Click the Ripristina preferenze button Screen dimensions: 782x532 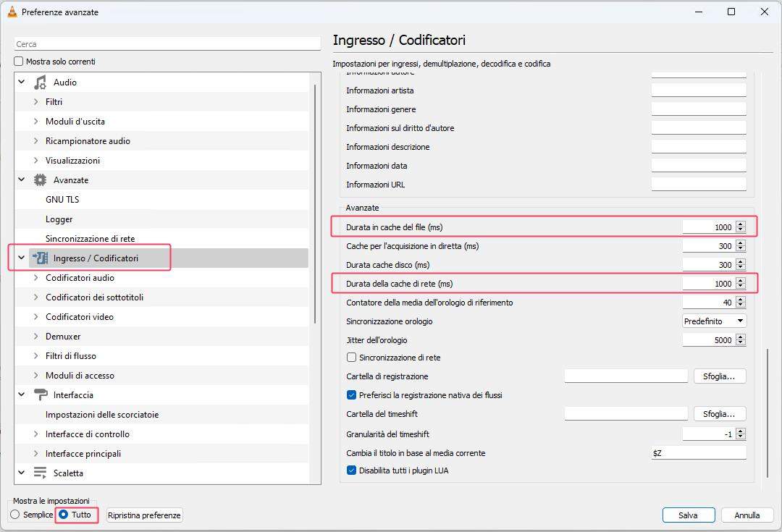[x=145, y=515]
